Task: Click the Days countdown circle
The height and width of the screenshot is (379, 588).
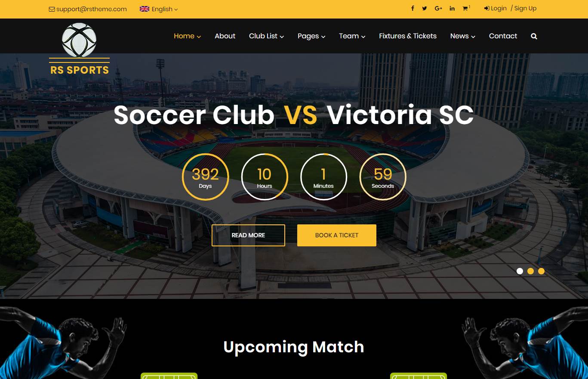Action: [205, 177]
